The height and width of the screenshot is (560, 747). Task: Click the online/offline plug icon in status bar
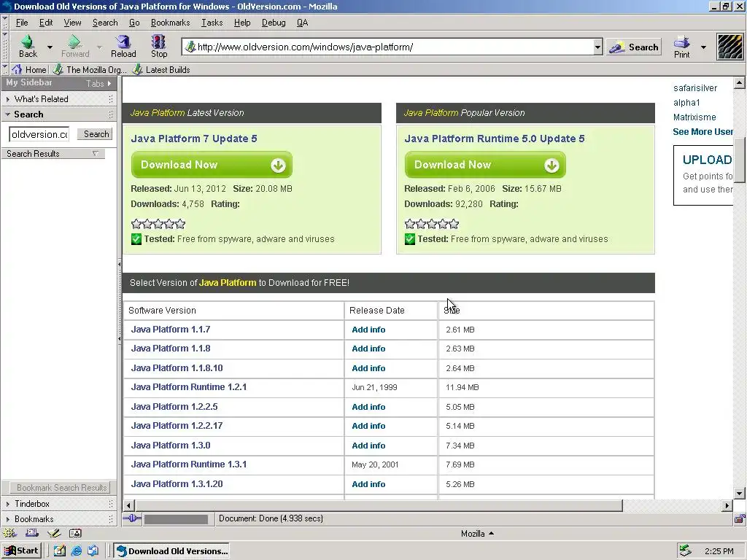pyautogui.click(x=132, y=518)
